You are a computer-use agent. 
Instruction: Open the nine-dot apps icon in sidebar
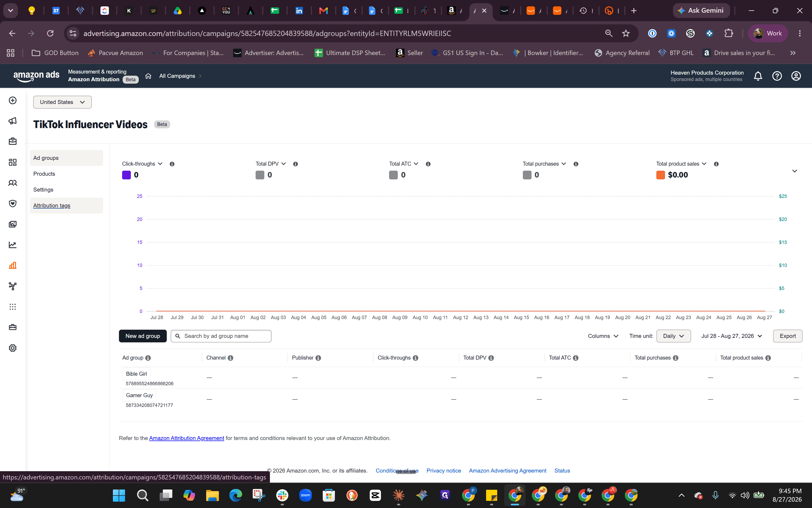pyautogui.click(x=13, y=307)
